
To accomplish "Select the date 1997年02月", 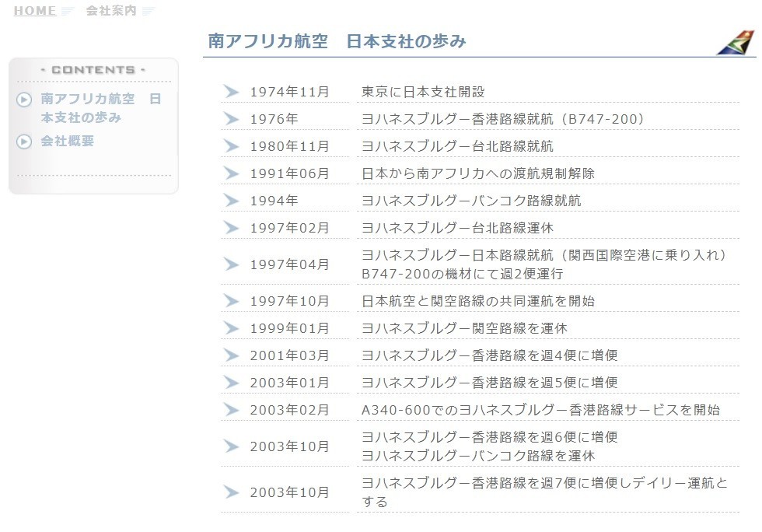I will (289, 228).
